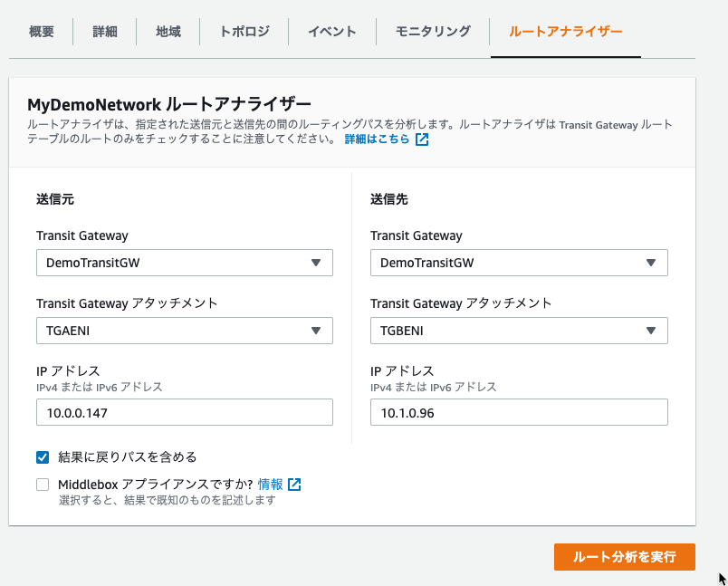The image size is (728, 586).
Task: Click external link icon beside 詳細はこちら
Action: (422, 139)
